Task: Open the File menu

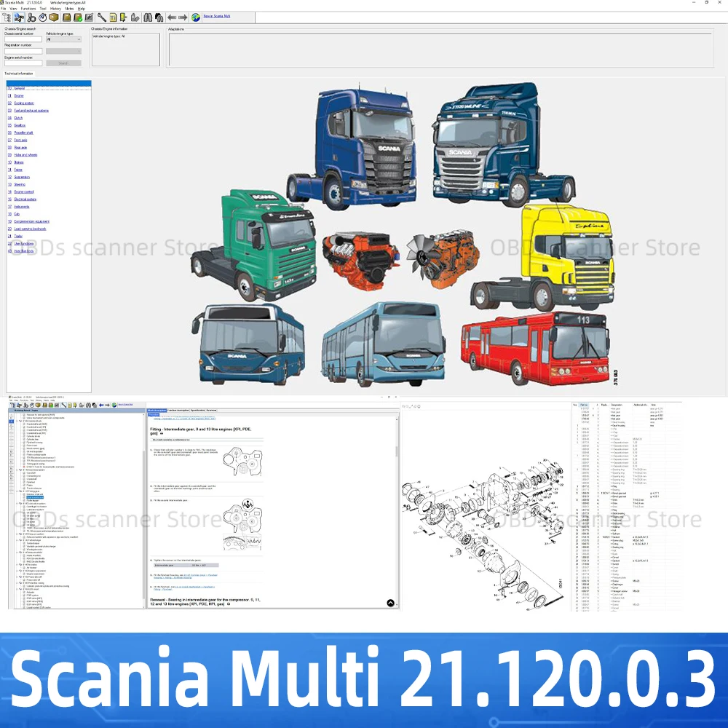Action: point(4,8)
